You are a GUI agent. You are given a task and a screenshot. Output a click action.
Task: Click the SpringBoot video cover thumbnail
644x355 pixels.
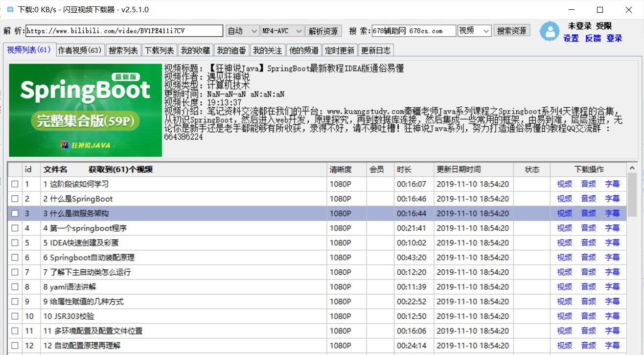(85, 110)
